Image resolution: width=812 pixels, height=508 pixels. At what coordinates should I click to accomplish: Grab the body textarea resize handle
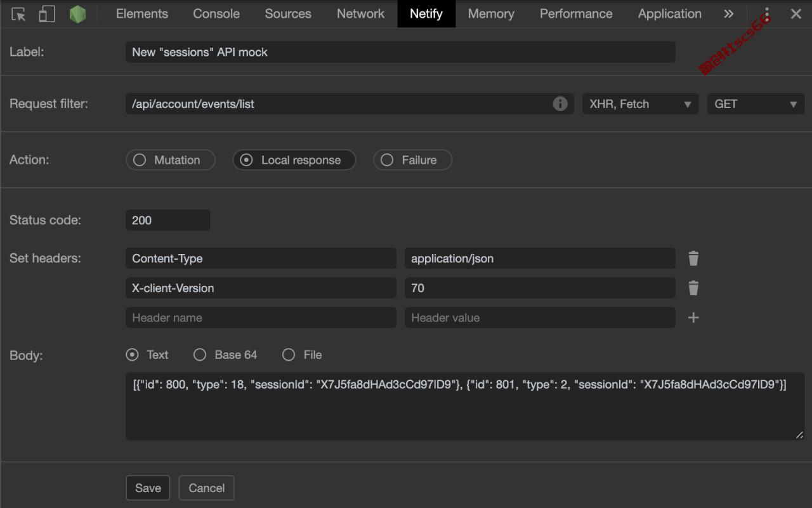pos(799,435)
